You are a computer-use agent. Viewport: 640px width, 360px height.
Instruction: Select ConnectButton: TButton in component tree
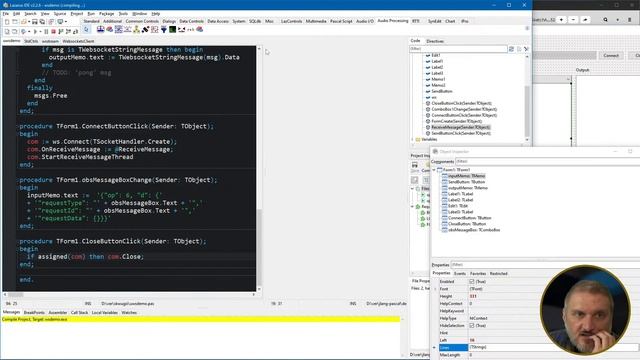coord(469,218)
